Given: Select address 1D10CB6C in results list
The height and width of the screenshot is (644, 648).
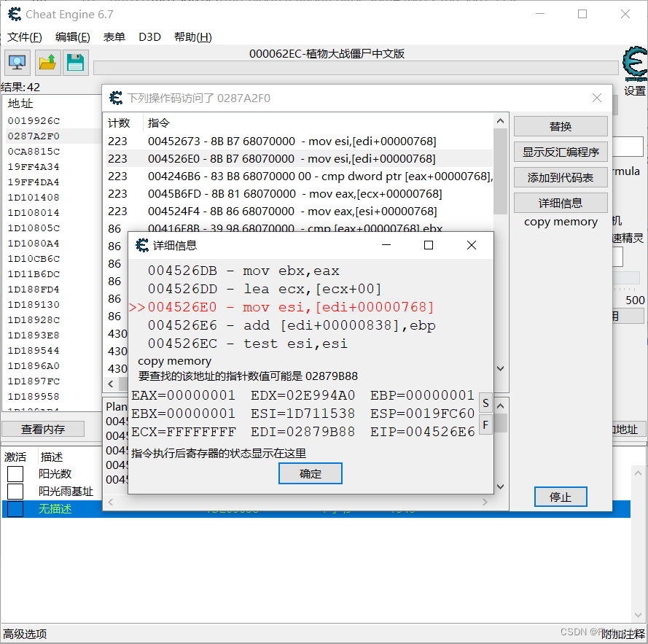Looking at the screenshot, I should pos(34,258).
